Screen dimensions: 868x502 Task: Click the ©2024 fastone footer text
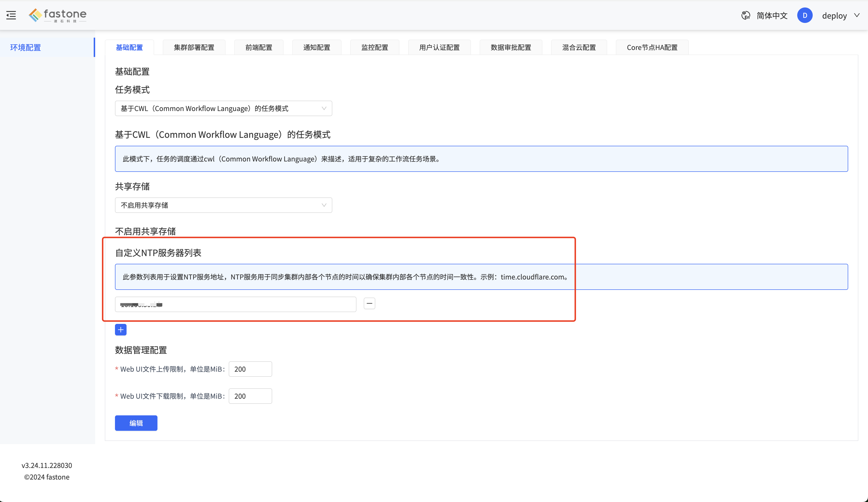(x=47, y=477)
